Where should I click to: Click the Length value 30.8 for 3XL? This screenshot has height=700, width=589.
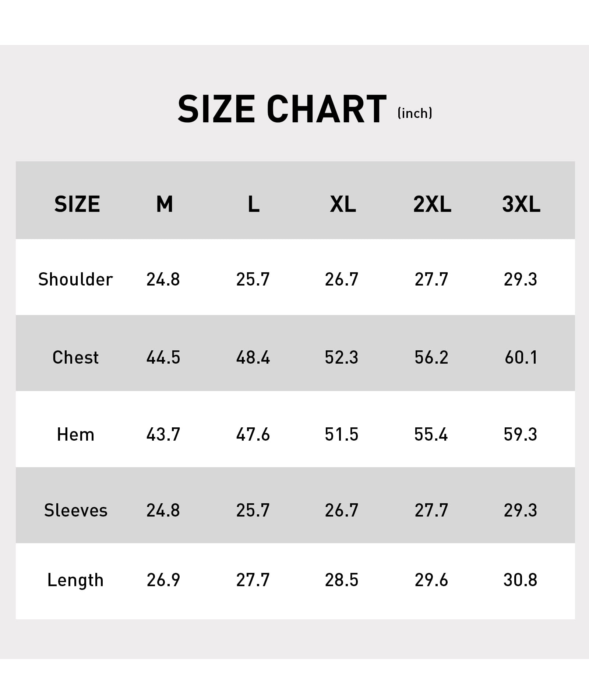521,580
